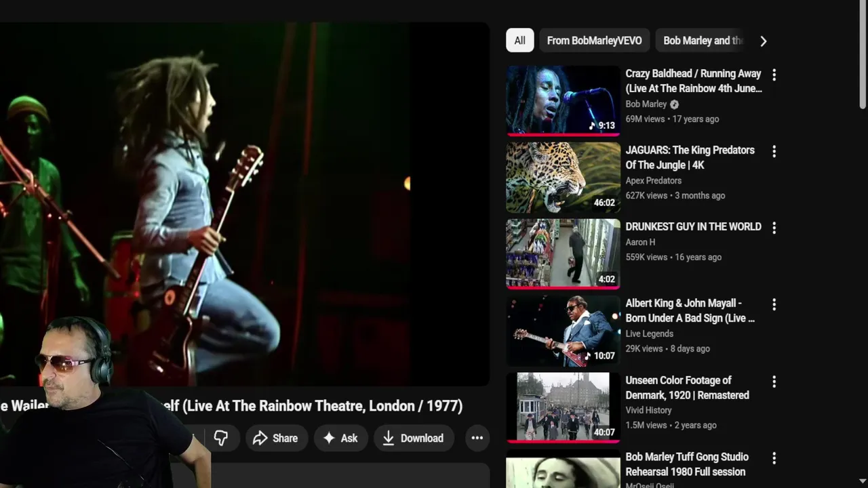Open options menu for DRUNKEST GUY video
Viewport: 868px width, 488px height.
pyautogui.click(x=774, y=228)
